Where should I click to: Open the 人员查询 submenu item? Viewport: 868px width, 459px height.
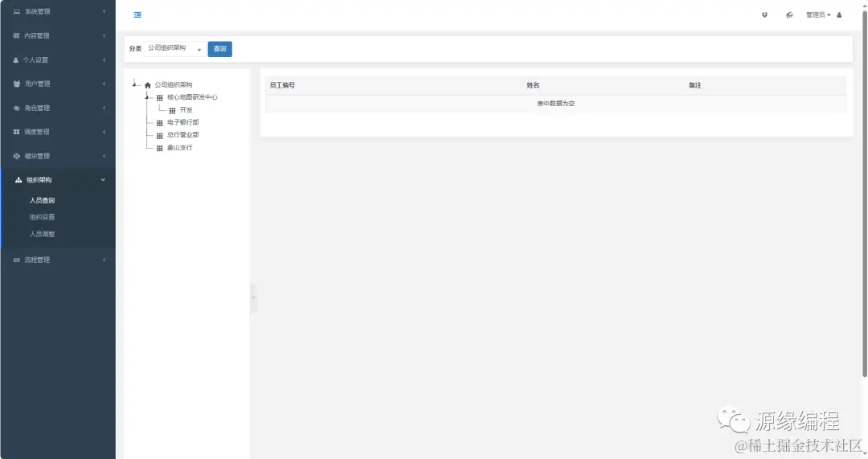(42, 200)
